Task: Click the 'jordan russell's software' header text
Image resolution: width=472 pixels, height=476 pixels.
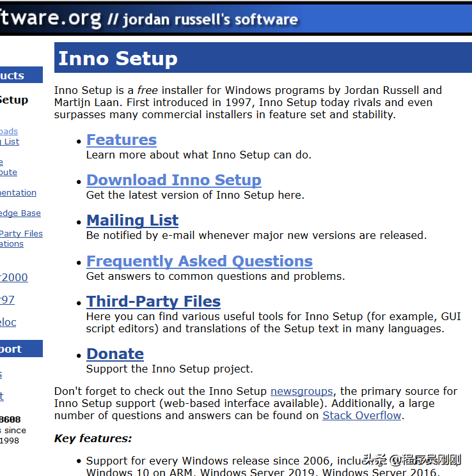Action: (x=210, y=20)
